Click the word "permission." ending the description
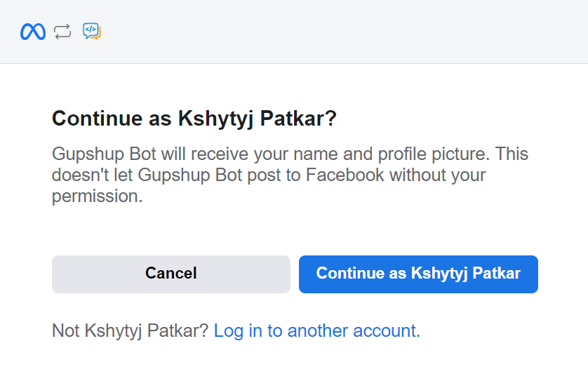Viewport: 588px width, 367px height. tap(97, 196)
